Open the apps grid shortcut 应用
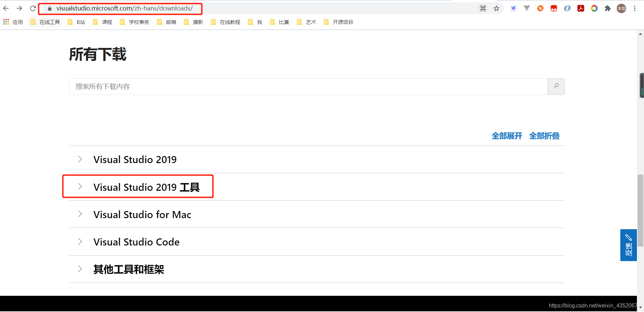Screen dimensions: 644x312 tap(13, 22)
